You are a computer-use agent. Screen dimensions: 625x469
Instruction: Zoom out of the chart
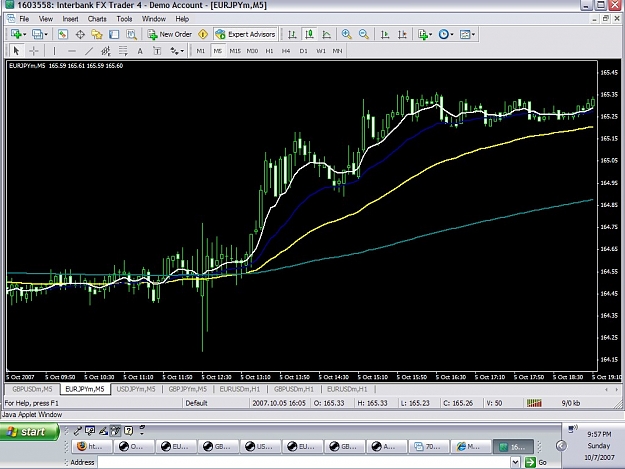(x=364, y=34)
